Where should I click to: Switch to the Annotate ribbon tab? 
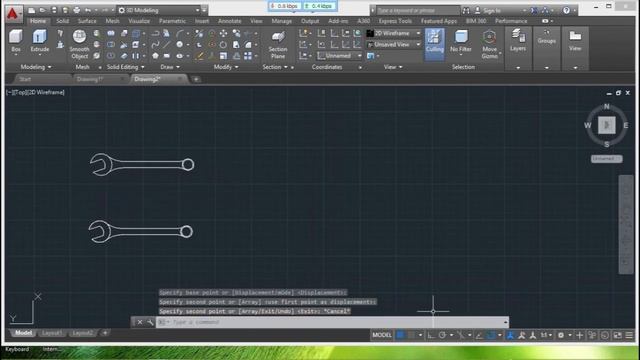[229, 21]
